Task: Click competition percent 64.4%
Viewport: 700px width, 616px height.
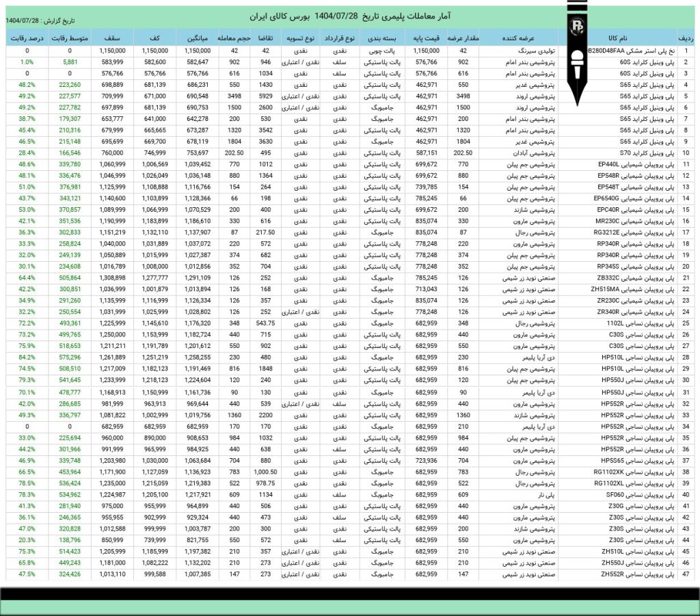Action: click(27, 278)
